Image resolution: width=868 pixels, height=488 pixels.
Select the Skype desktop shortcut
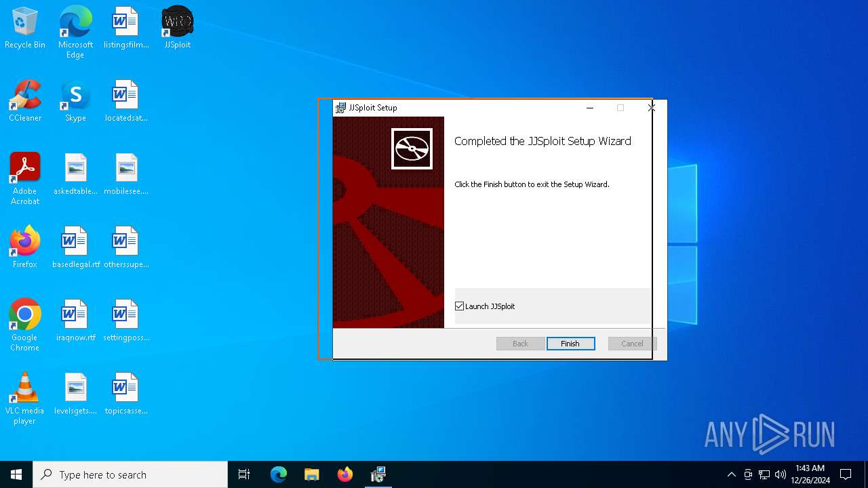pyautogui.click(x=75, y=101)
